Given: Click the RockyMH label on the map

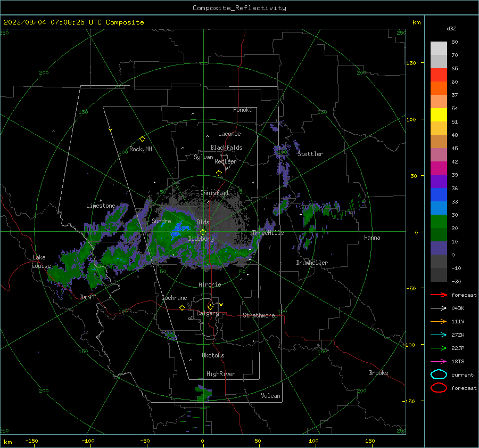Looking at the screenshot, I should point(141,149).
